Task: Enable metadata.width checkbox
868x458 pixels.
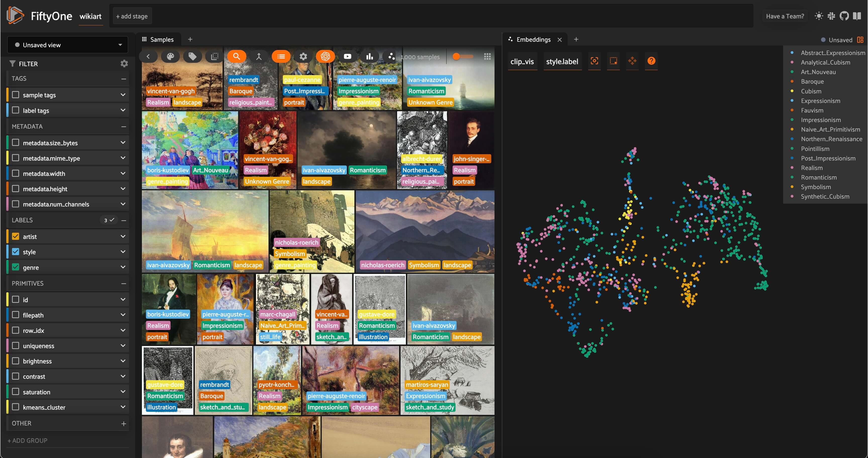Action: click(x=16, y=174)
